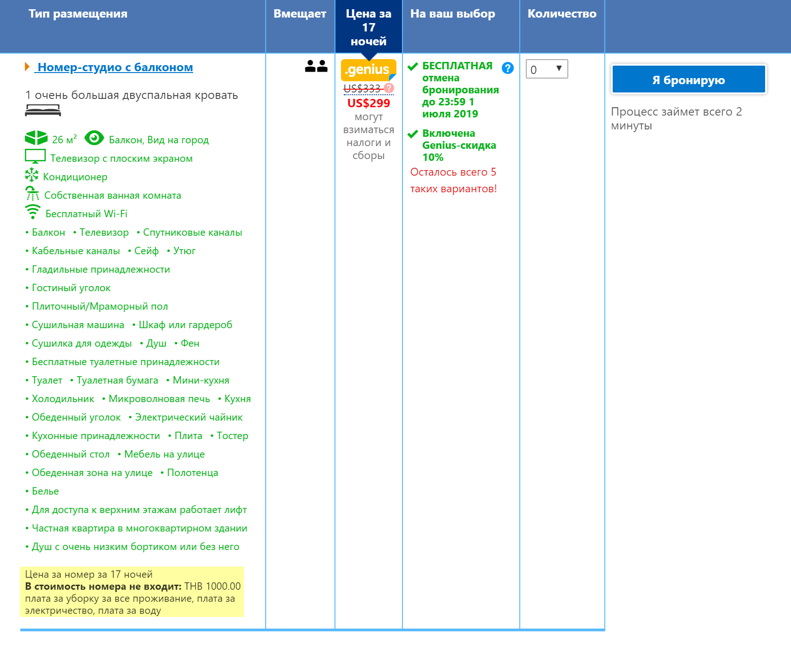Click the yellow В стоимость номера не входит note
The image size is (791, 672).
(132, 592)
